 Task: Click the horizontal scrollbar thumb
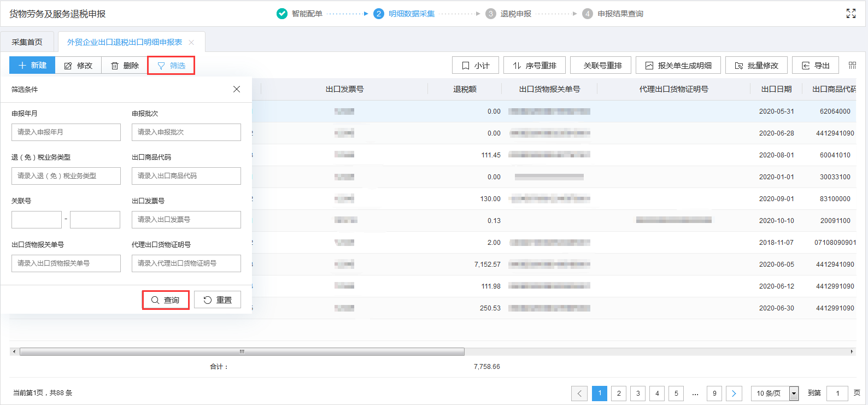tap(242, 351)
